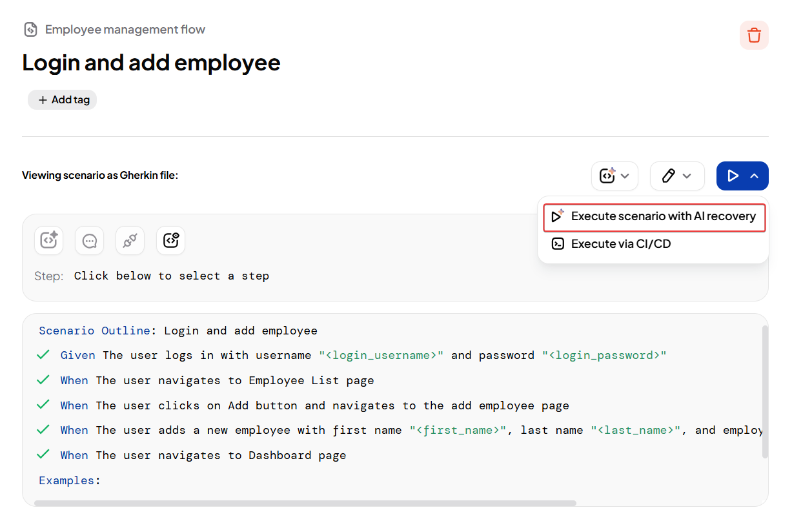
Task: Click the AI generate step code icon
Action: click(x=49, y=241)
